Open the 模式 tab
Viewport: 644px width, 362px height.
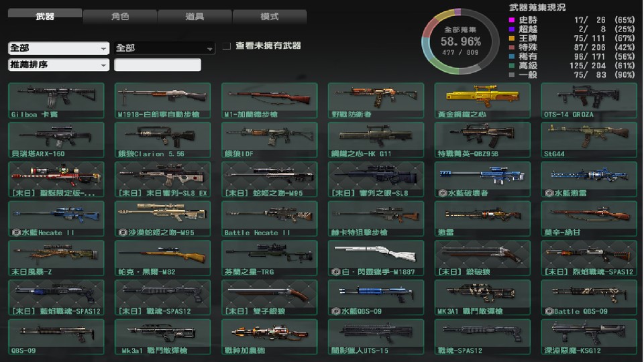[x=270, y=16]
